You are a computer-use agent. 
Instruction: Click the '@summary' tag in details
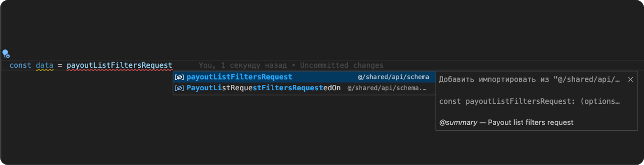(x=458, y=122)
